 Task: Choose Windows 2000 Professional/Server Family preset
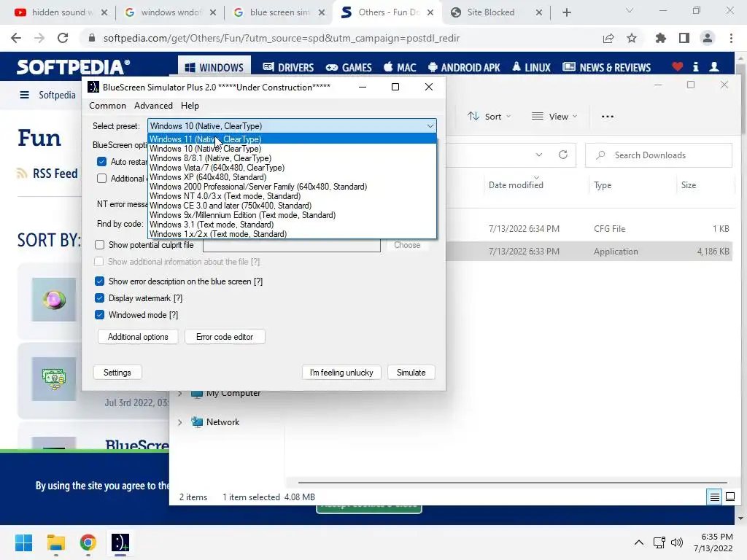tap(292, 187)
